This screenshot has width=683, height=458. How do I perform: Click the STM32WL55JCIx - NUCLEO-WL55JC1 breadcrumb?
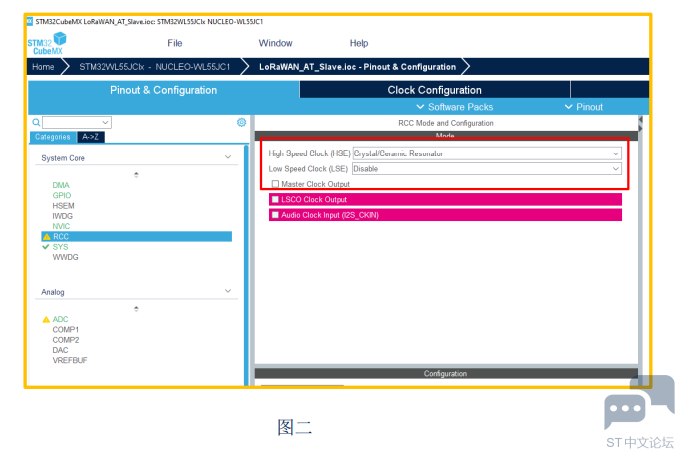tap(155, 67)
